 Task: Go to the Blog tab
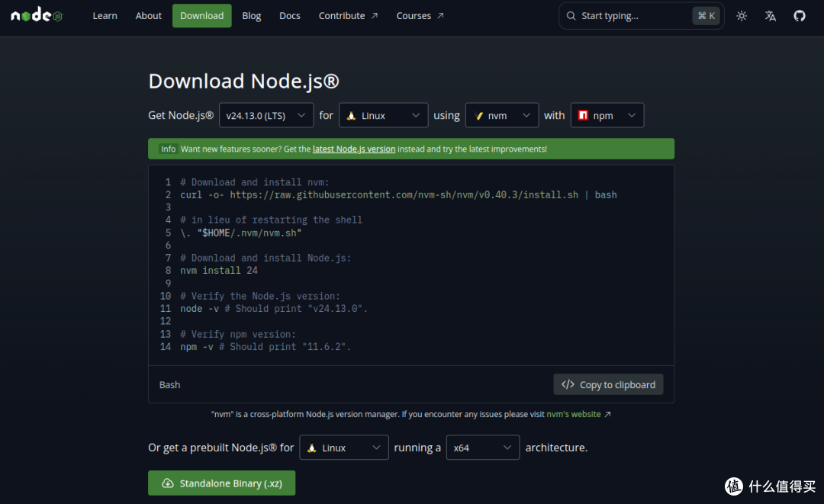click(251, 16)
